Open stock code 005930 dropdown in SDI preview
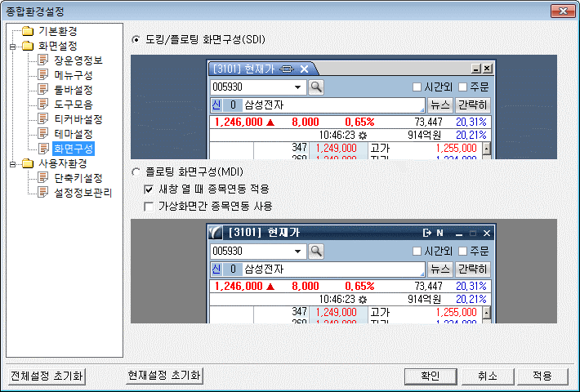The width and height of the screenshot is (580, 392). (298, 87)
